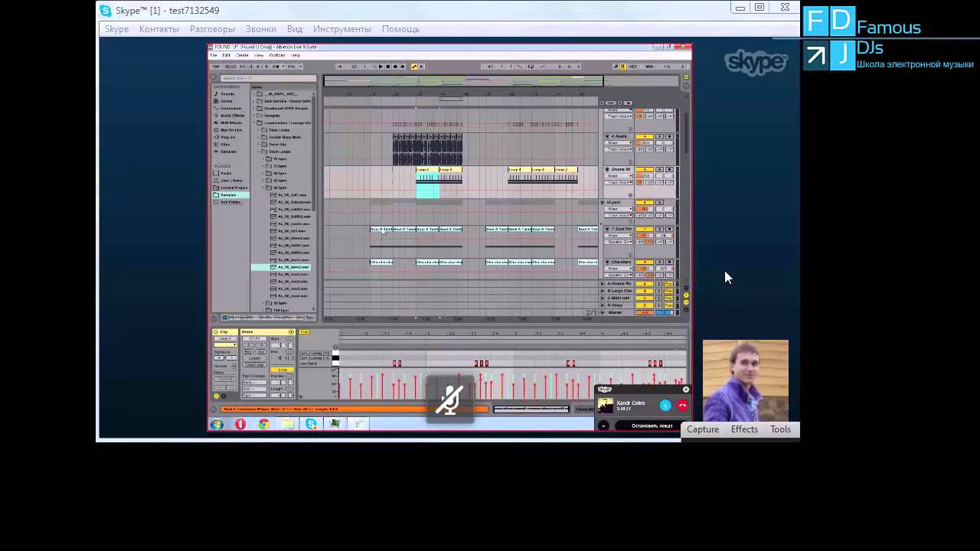Open Mixer dropdown on 4 Audio track
980x551 pixels.
tap(619, 142)
